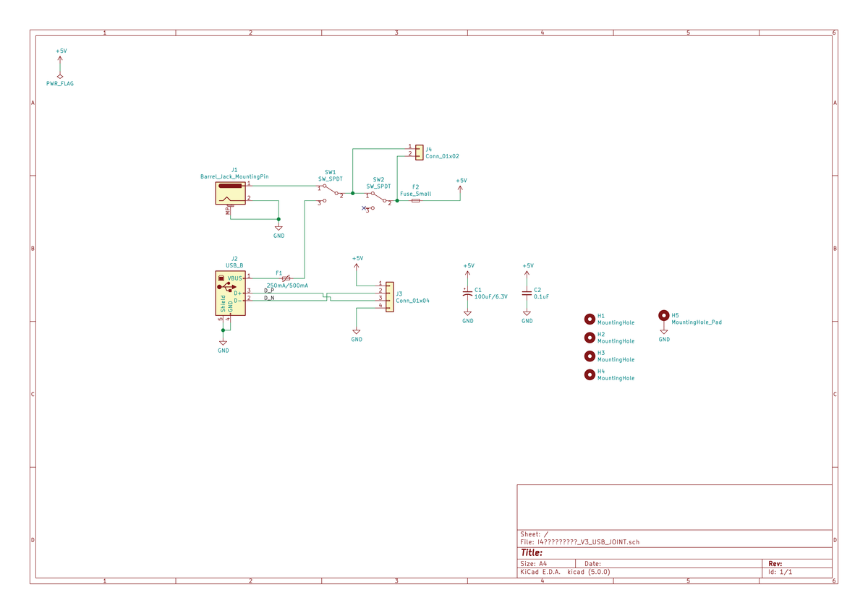Click the SW2 reference designator
Image resolution: width=868 pixels, height=613 pixels.
378,179
